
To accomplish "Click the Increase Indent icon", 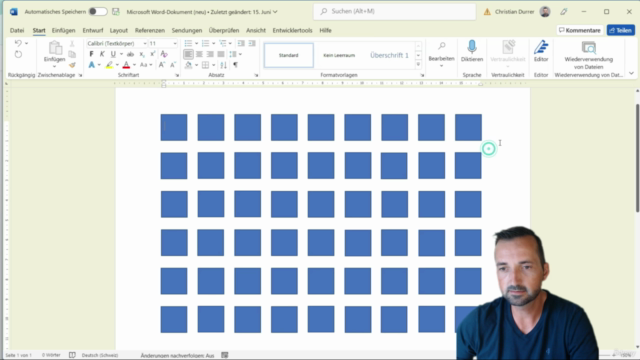I will 252,43.
